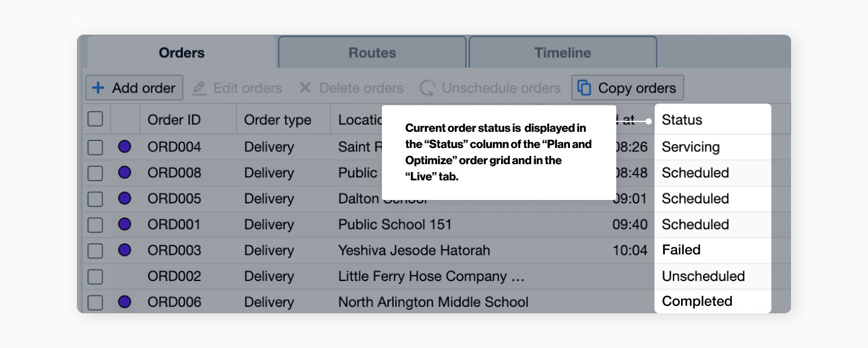The height and width of the screenshot is (348, 868).
Task: Click the pencil icon beside Edit orders
Action: click(199, 88)
